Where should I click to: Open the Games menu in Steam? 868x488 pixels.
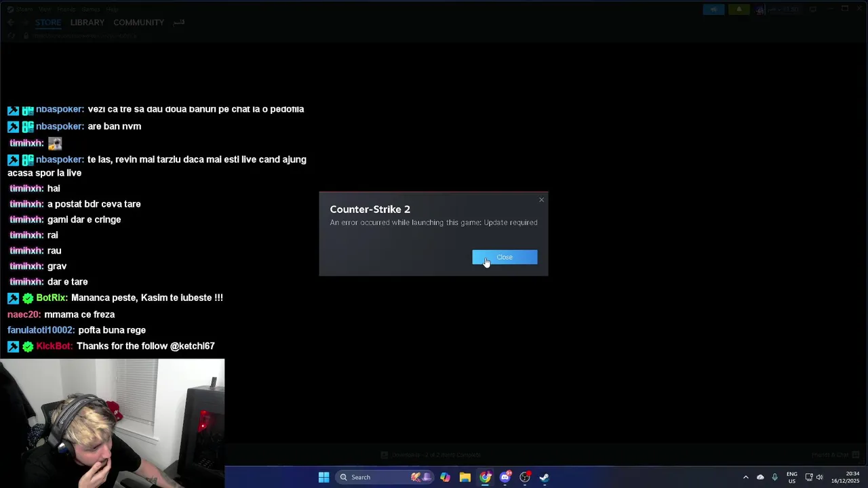tap(91, 9)
